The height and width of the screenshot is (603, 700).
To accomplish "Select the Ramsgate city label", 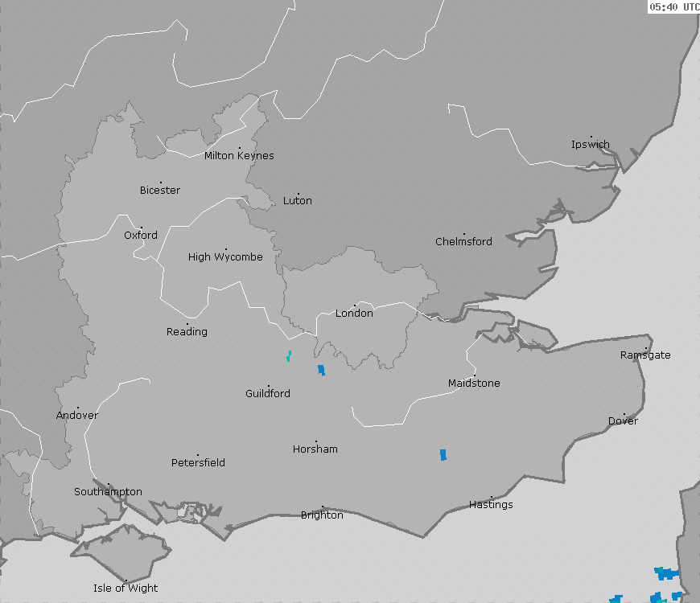I will pyautogui.click(x=645, y=355).
